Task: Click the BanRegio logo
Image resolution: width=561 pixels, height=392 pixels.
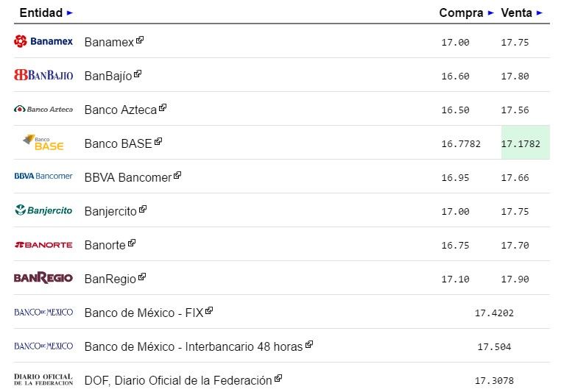Action: tap(43, 278)
